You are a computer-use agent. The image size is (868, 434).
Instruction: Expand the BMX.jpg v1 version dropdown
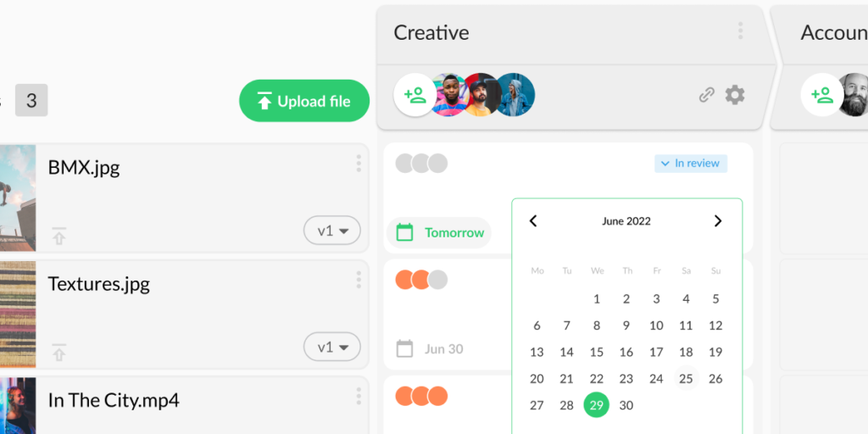(x=332, y=231)
